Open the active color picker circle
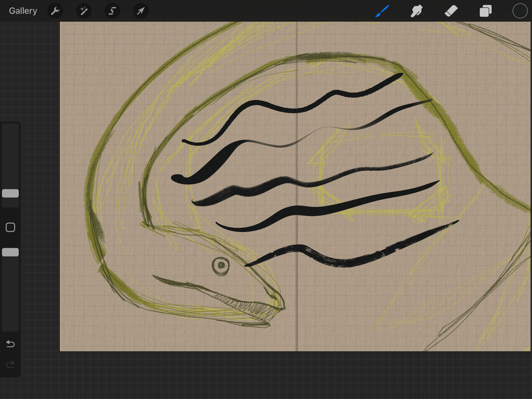 (520, 11)
